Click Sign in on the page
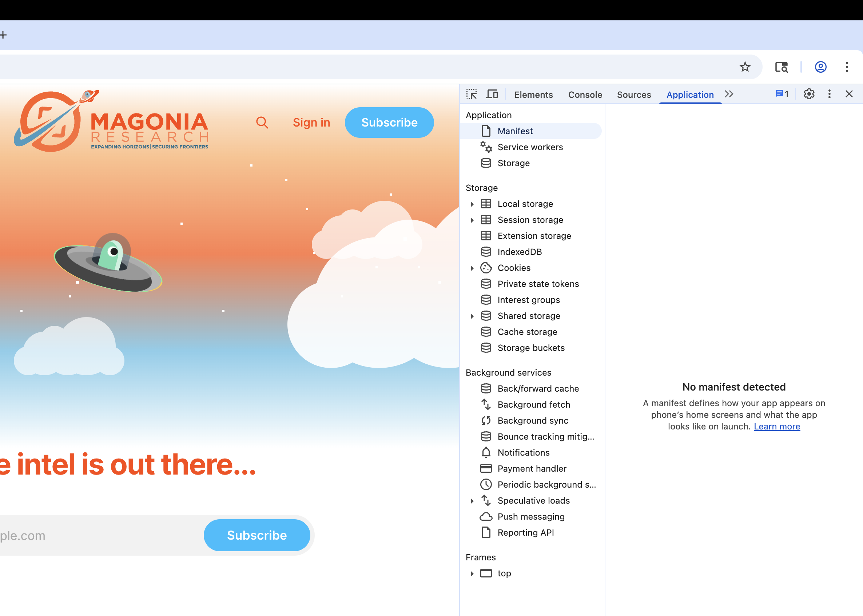Screen dimensions: 863x616 tap(311, 123)
